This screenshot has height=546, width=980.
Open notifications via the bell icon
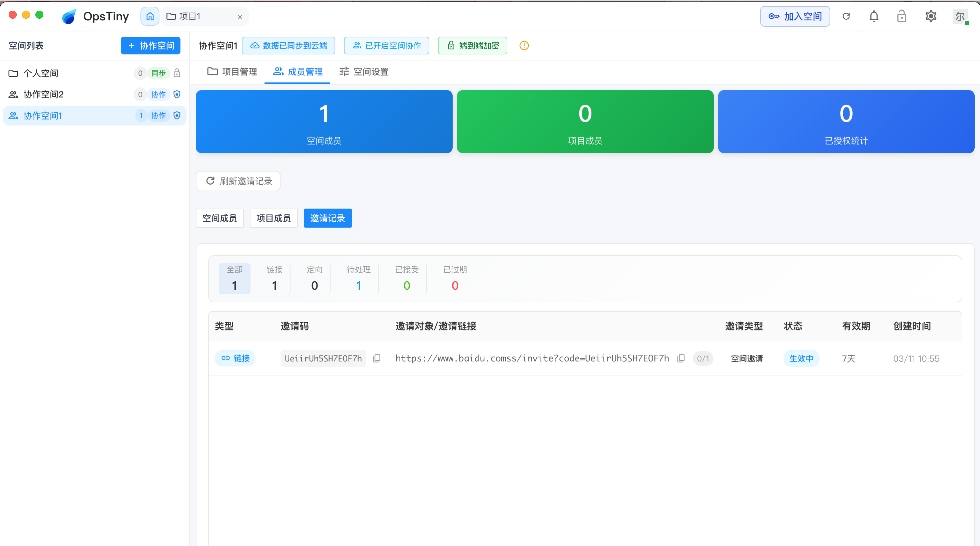(x=874, y=16)
